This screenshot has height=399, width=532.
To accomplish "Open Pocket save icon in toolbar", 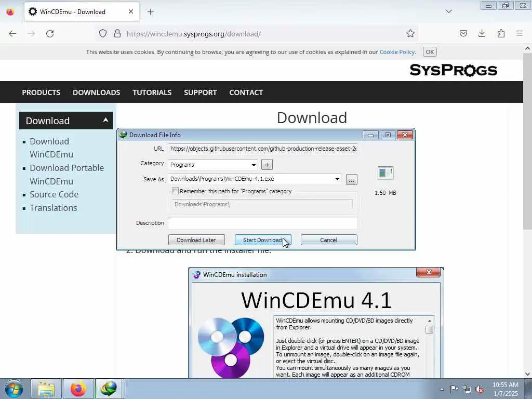I will tap(463, 34).
